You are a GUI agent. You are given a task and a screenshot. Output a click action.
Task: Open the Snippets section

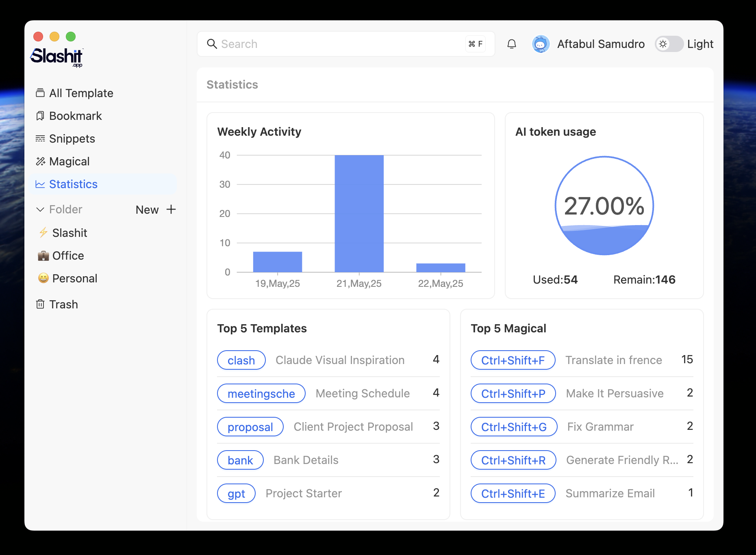click(104, 139)
